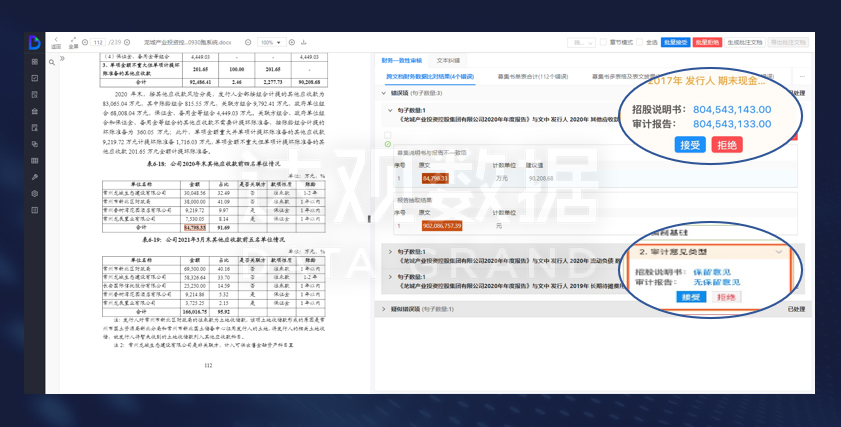841x427 pixels.
Task: Open the 100% zoom level dropdown
Action: tap(269, 42)
